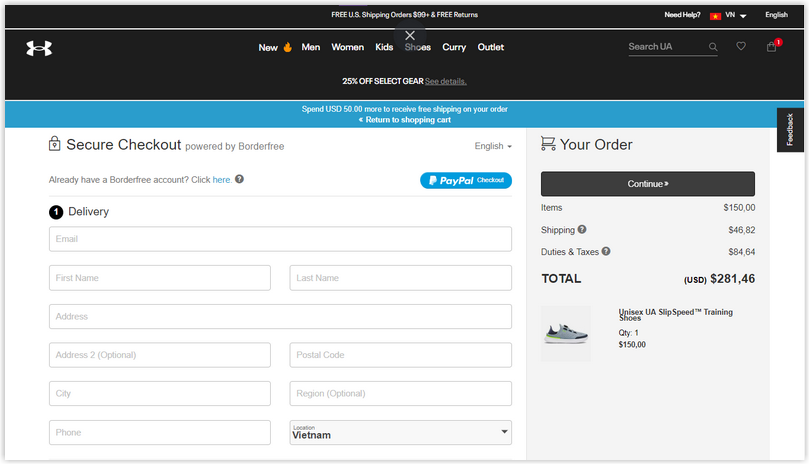Focus the Last Name field
The image size is (810, 465).
coord(401,278)
